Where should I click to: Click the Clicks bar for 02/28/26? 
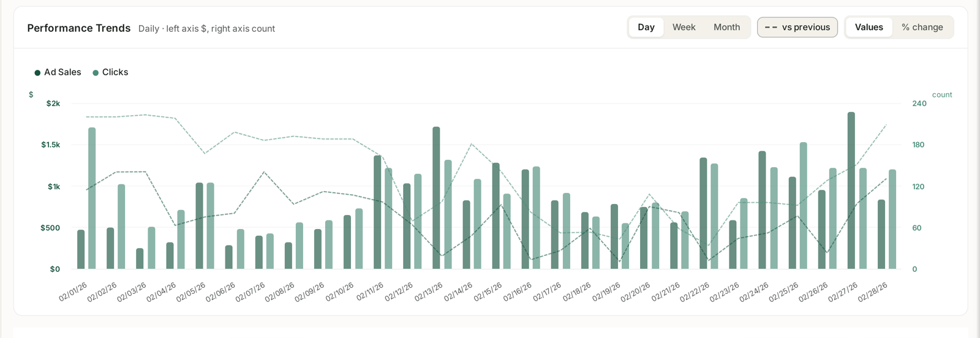tap(892, 219)
